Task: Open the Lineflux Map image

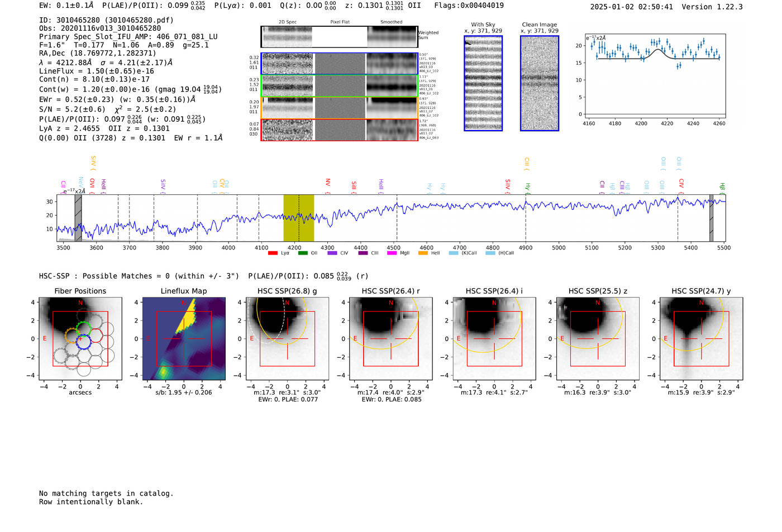Action: [184, 339]
